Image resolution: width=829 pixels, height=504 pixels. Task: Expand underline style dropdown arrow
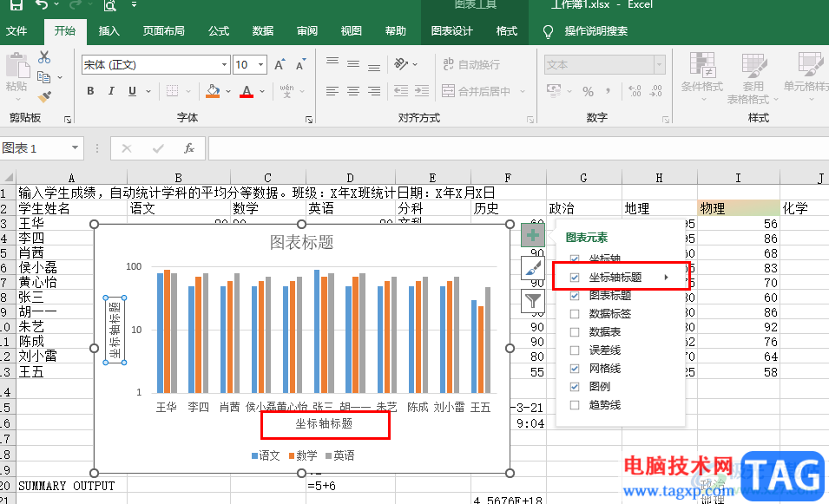click(x=148, y=91)
